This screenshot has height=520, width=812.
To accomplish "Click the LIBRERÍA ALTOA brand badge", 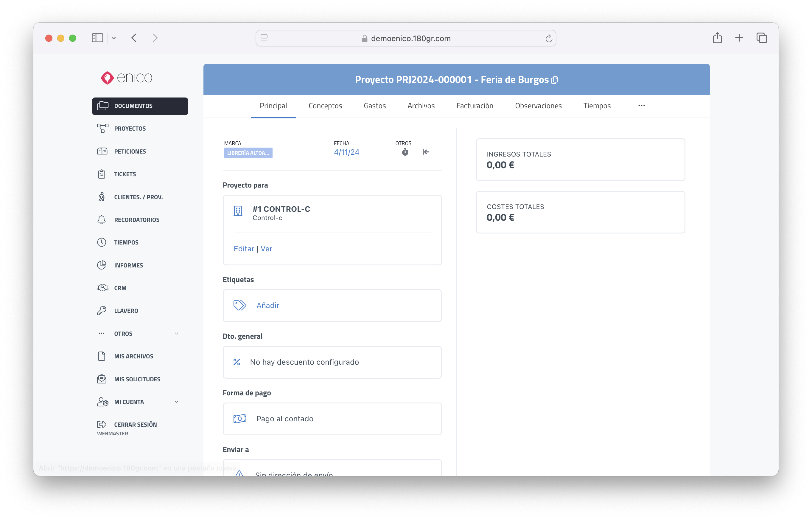I will pos(248,153).
